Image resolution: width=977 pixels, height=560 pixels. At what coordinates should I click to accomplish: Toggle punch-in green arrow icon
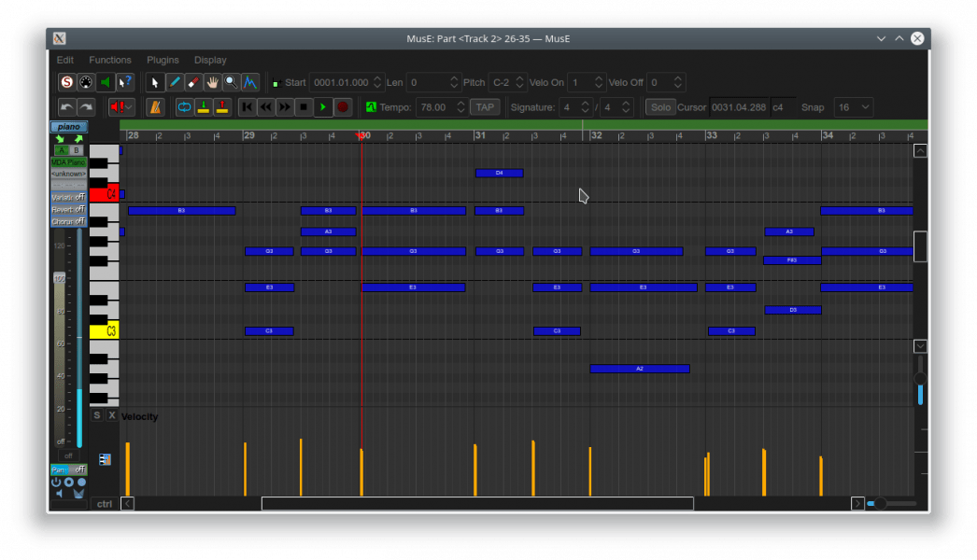pyautogui.click(x=203, y=107)
